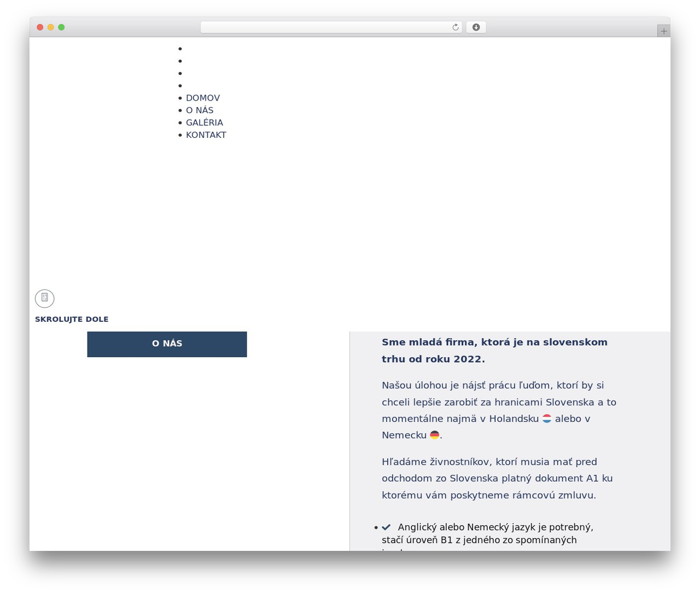
Task: Click the paragraph starting 'Hľadáme živnostníkov'
Action: tap(498, 479)
